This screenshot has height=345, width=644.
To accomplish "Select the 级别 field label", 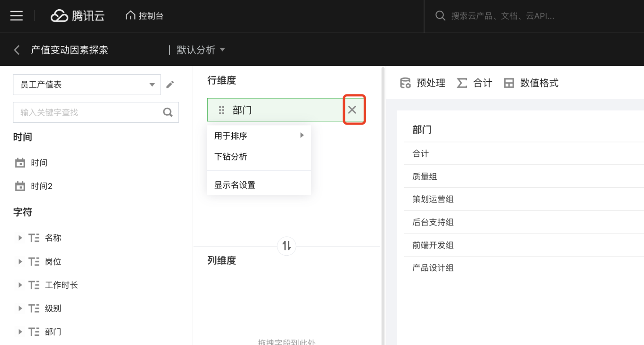I will pyautogui.click(x=53, y=308).
